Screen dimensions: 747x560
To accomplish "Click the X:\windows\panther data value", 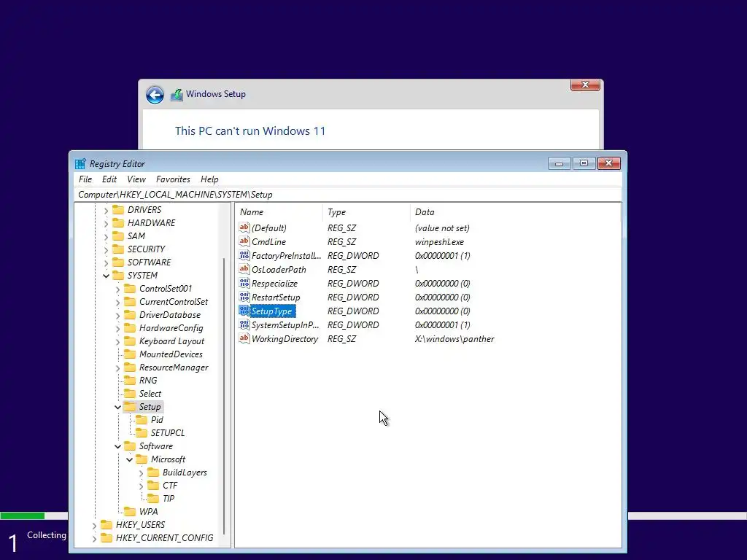I will [454, 338].
